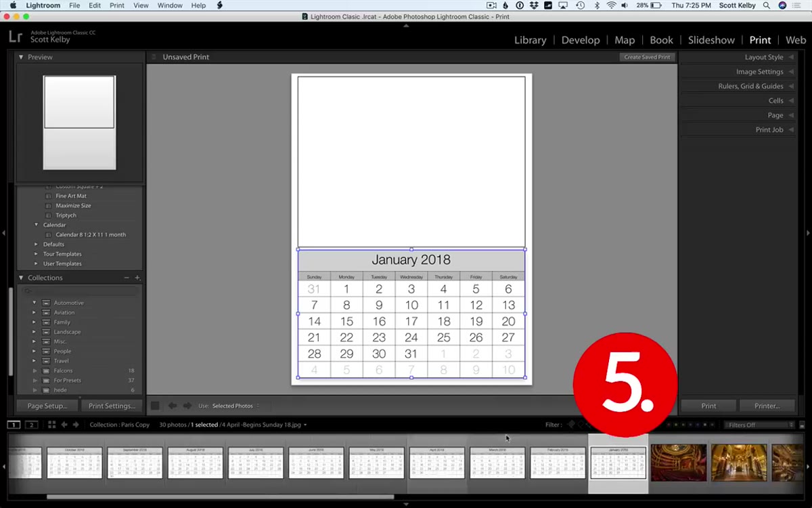Click the Spotlight search icon in menu bar
Image resolution: width=812 pixels, height=508 pixels.
point(767,5)
